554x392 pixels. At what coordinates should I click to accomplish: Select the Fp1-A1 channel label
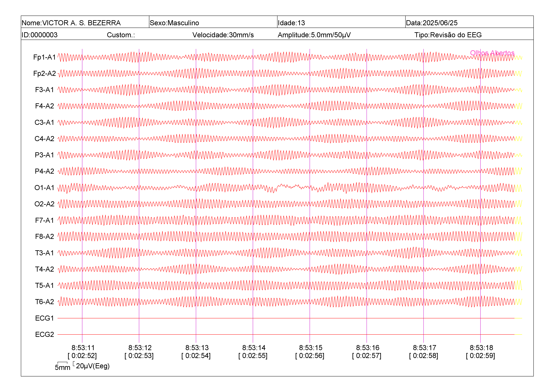[44, 57]
